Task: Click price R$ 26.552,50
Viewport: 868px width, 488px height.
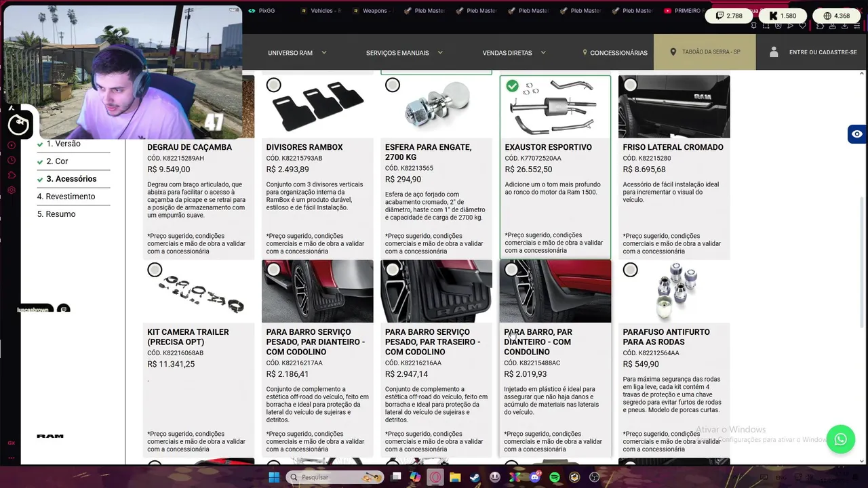Action: point(528,169)
